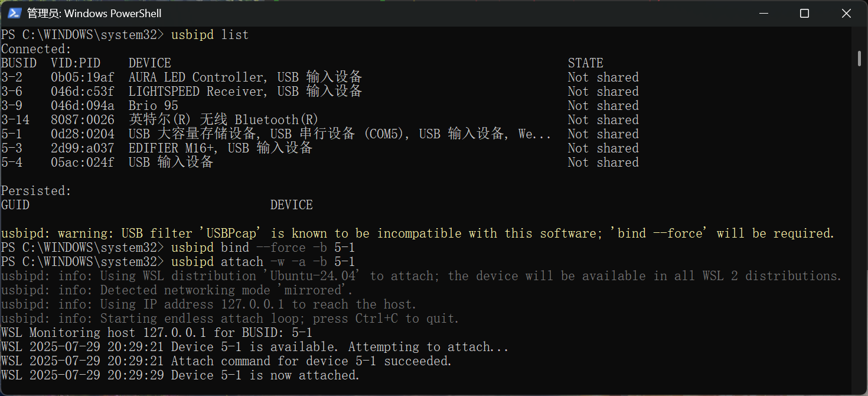
Task: Click the 'usbipd bind --force -b 5-1' command
Action: [x=263, y=248]
